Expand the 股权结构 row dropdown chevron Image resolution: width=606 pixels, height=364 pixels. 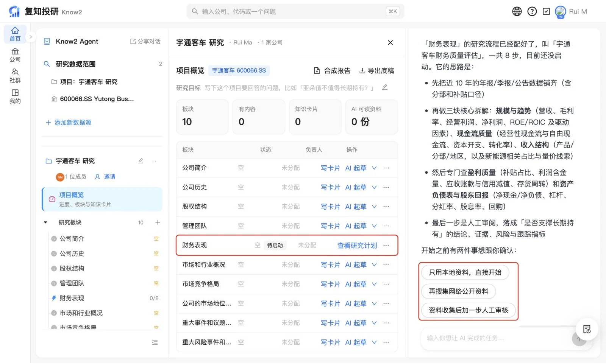(374, 207)
